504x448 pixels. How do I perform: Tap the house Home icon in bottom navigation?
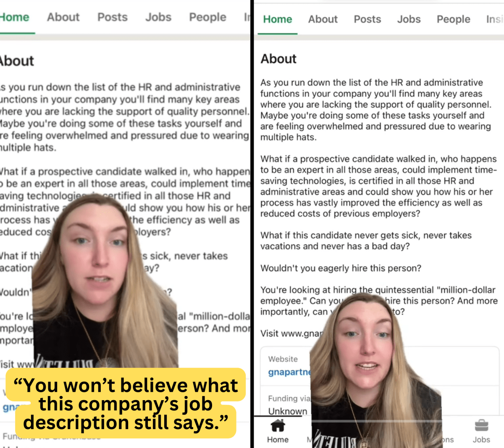pos(278,426)
